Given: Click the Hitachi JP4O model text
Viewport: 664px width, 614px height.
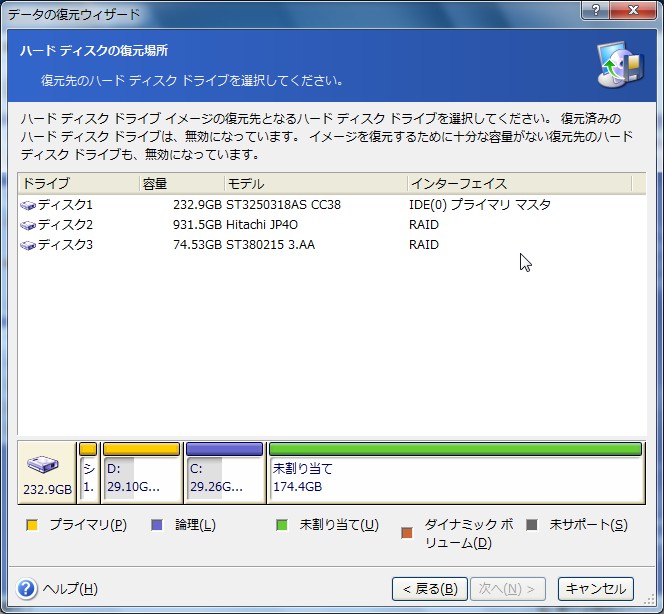Looking at the screenshot, I should (262, 225).
